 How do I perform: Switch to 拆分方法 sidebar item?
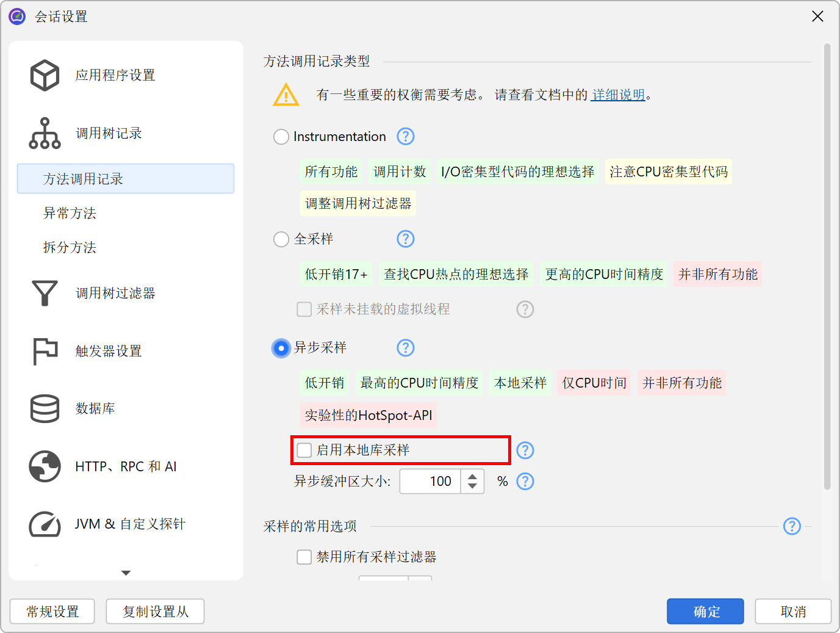(70, 247)
